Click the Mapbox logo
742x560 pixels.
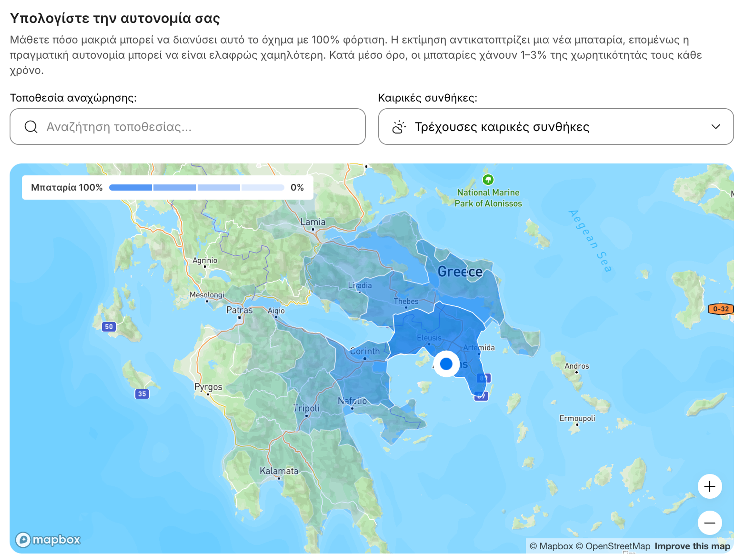48,540
